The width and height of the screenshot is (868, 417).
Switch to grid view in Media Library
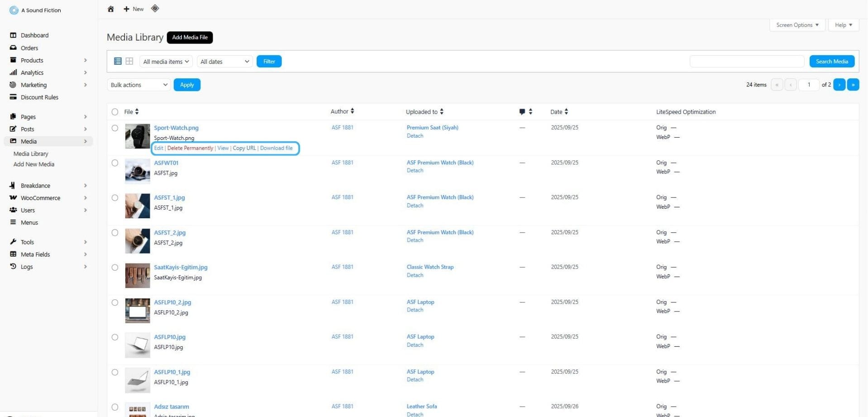(129, 61)
